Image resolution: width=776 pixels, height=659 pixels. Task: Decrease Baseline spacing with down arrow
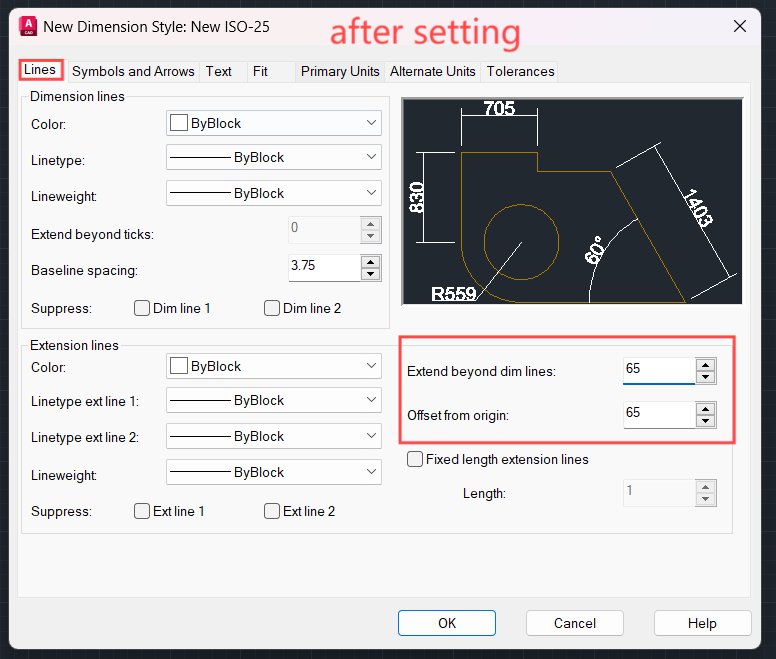pos(371,275)
